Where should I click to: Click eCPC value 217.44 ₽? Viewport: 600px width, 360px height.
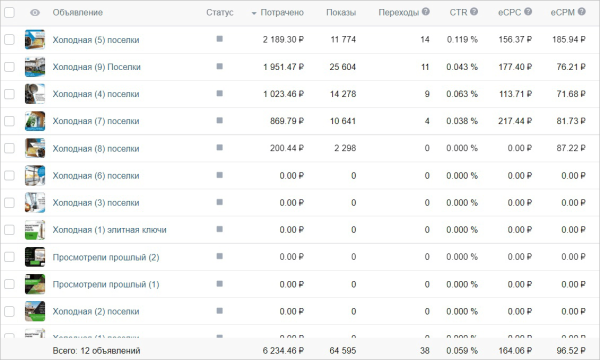click(x=515, y=121)
